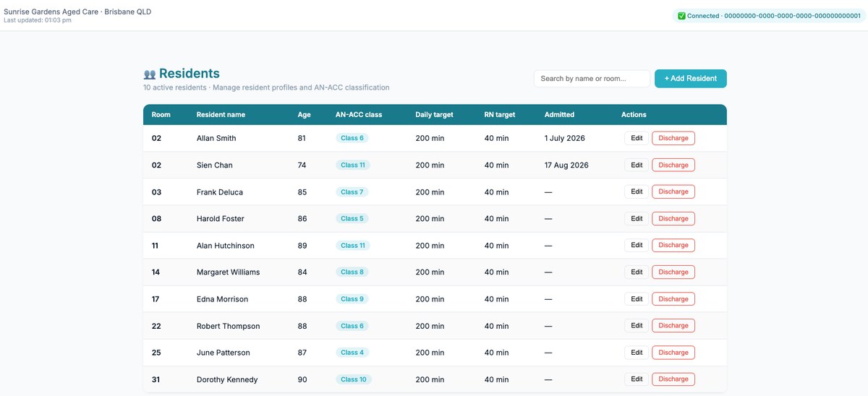Discharge resident Harold Foster
The width and height of the screenshot is (868, 396).
point(673,218)
